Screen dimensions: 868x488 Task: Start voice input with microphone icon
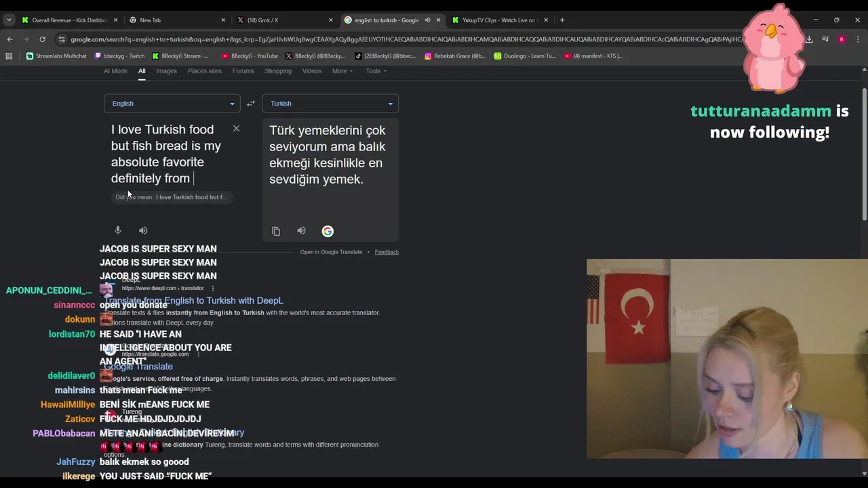coord(118,230)
